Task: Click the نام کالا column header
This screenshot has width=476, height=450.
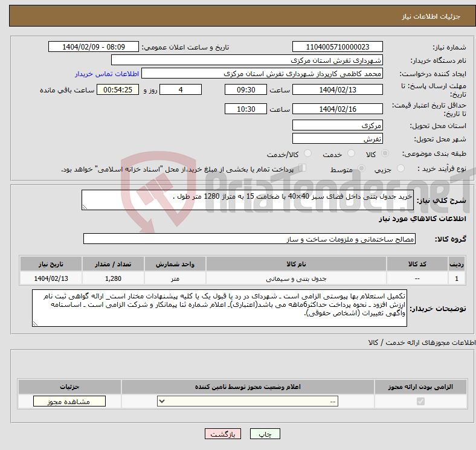Action: [296, 264]
